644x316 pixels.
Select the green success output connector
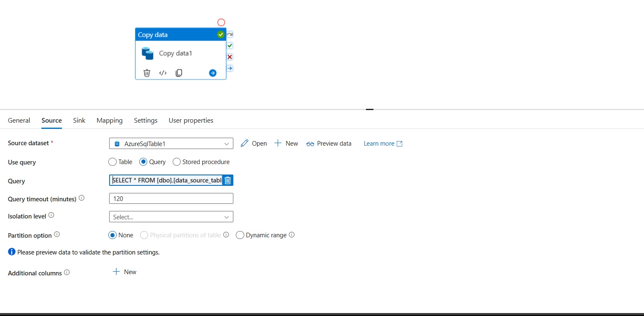(229, 45)
